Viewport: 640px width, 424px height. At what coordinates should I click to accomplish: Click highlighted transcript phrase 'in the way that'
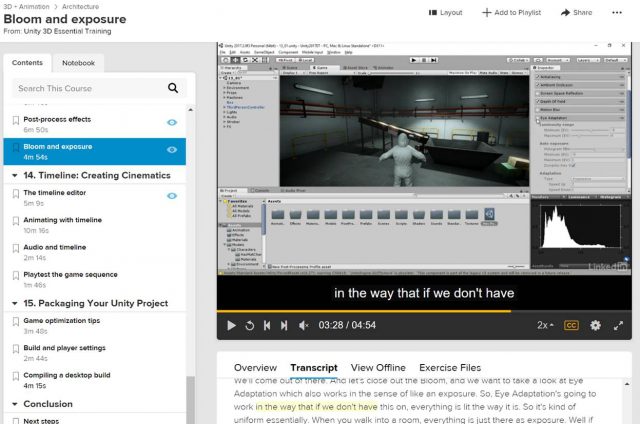(x=284, y=407)
